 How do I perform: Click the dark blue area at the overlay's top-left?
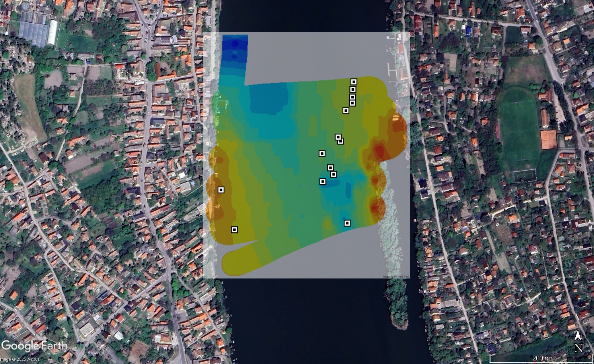pos(235,46)
